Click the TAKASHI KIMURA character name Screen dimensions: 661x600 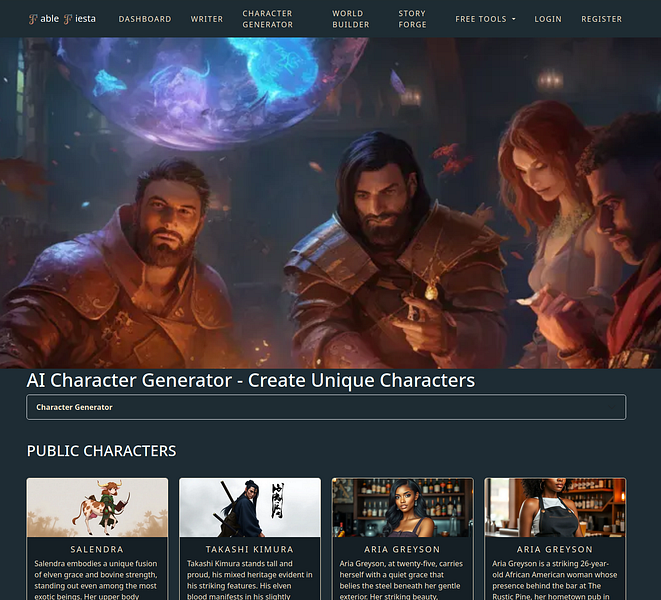[250, 549]
